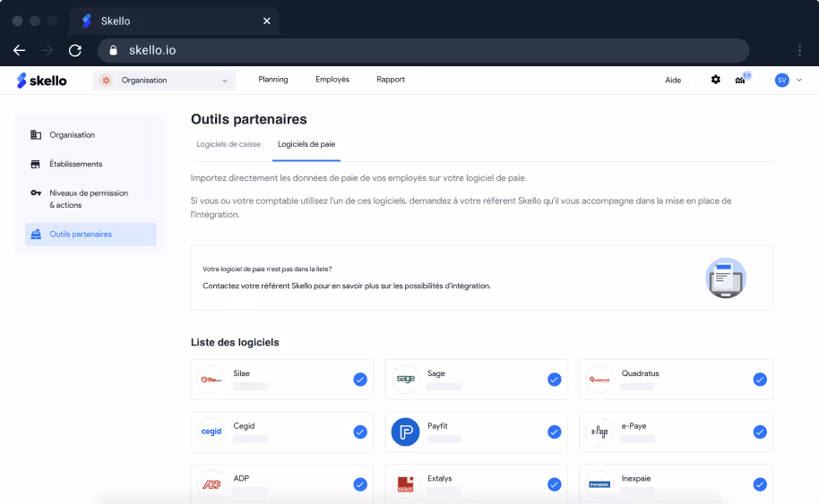Select Établissements in sidebar
Screen dimensions: 819x504
pos(91,164)
